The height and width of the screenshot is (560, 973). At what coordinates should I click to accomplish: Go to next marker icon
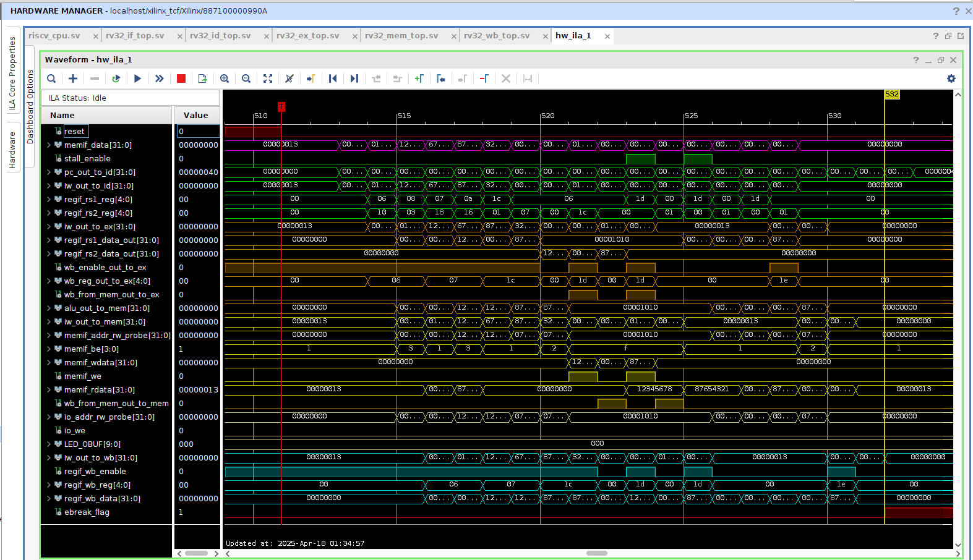pyautogui.click(x=462, y=78)
